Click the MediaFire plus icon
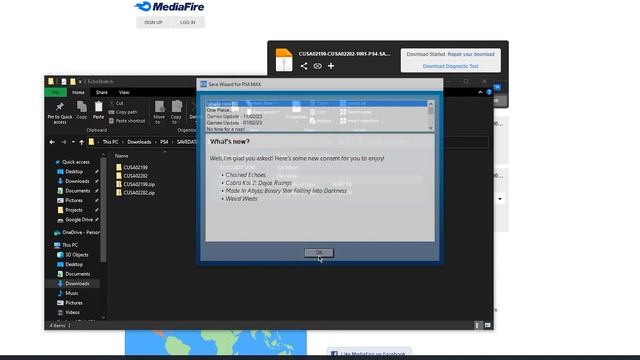The height and width of the screenshot is (360, 640). click(x=331, y=66)
